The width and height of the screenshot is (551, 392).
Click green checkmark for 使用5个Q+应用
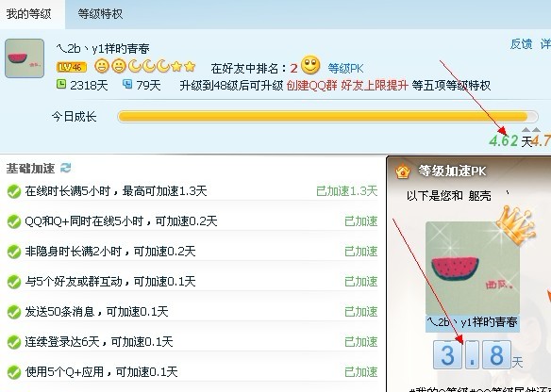coord(14,372)
